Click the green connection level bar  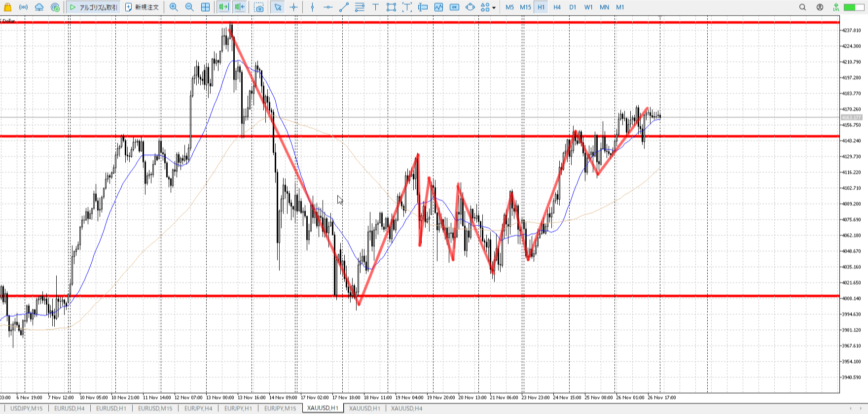(x=850, y=7)
